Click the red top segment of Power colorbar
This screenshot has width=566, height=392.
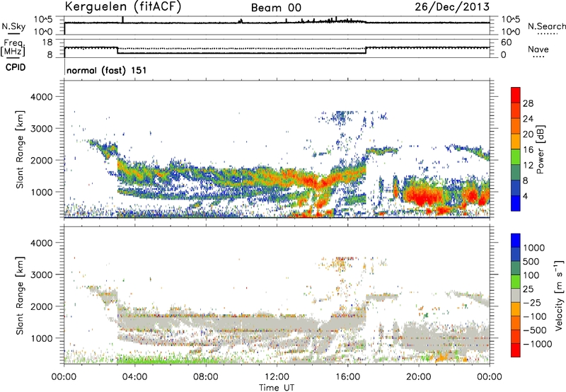pos(516,95)
